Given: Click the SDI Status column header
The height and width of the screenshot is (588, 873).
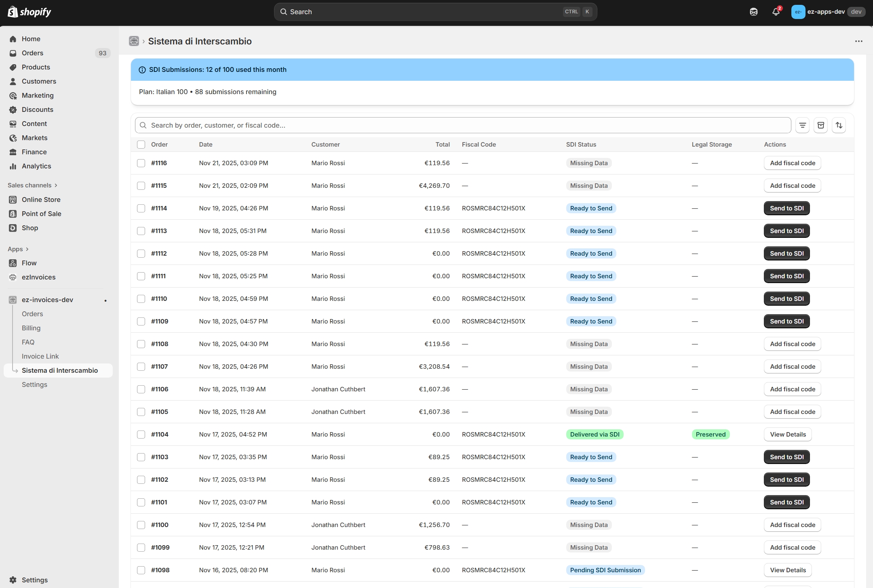Looking at the screenshot, I should (x=581, y=145).
